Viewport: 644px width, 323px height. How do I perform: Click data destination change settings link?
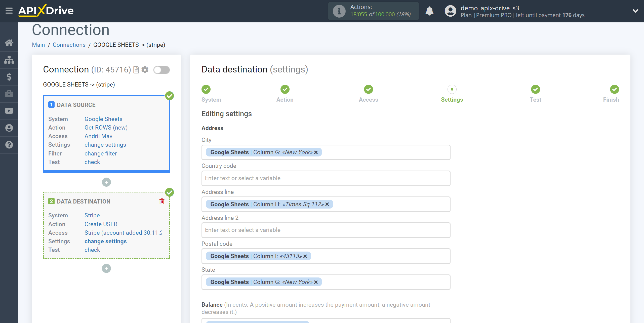point(106,241)
